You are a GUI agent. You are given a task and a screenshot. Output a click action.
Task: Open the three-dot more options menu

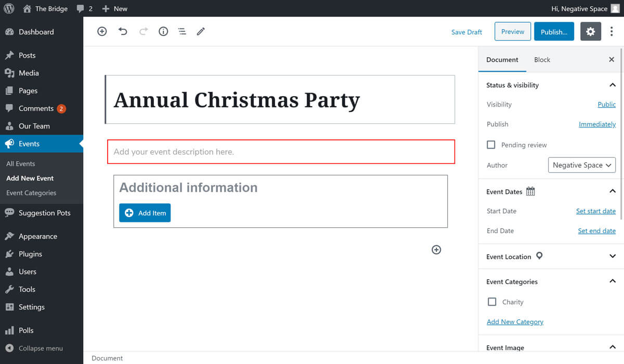[612, 32]
